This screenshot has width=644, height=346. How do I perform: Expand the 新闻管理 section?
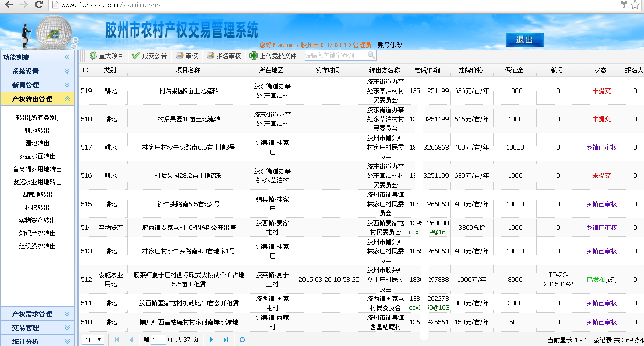37,85
